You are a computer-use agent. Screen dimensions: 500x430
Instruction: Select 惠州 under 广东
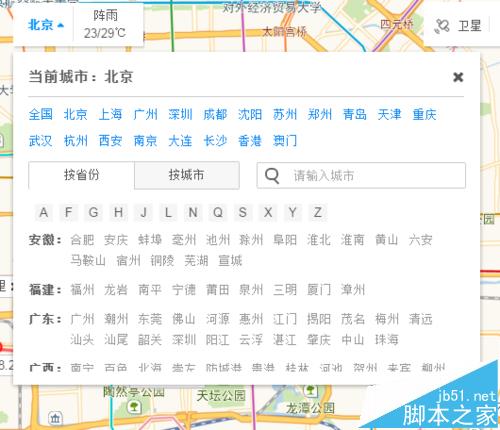click(x=251, y=319)
